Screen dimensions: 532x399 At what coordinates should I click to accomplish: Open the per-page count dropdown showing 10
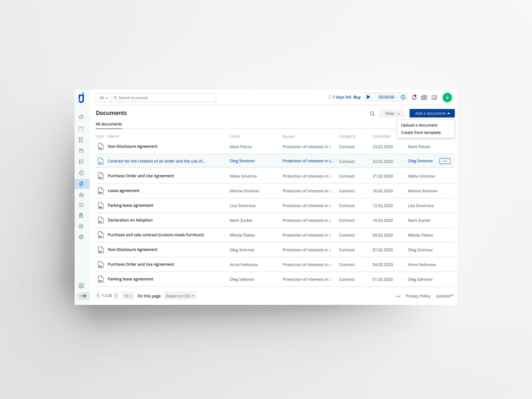127,295
